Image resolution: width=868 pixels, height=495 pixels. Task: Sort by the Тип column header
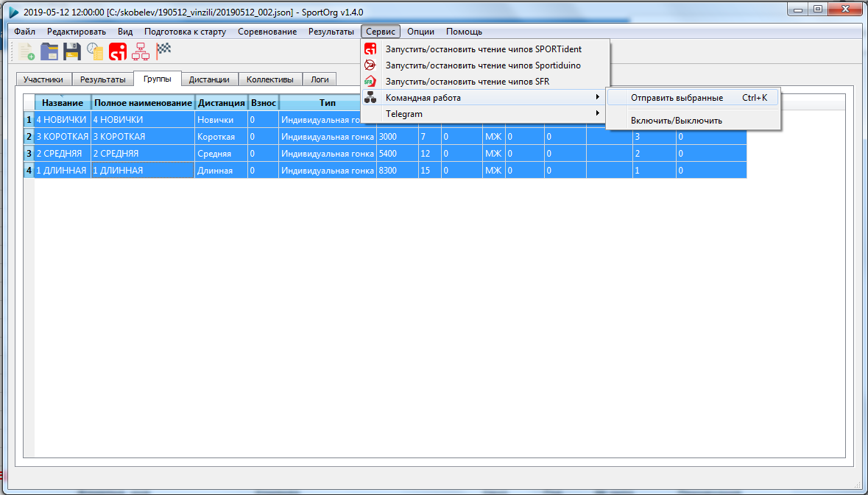tap(327, 103)
